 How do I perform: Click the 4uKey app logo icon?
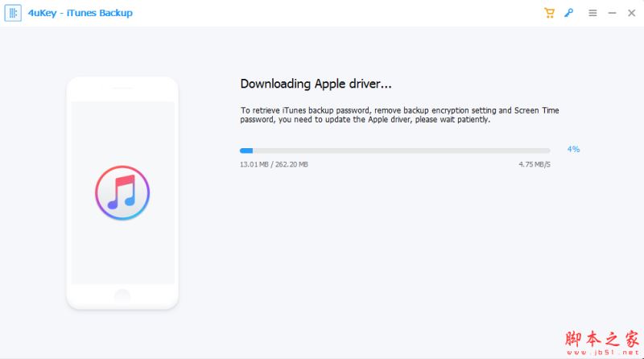(13, 13)
